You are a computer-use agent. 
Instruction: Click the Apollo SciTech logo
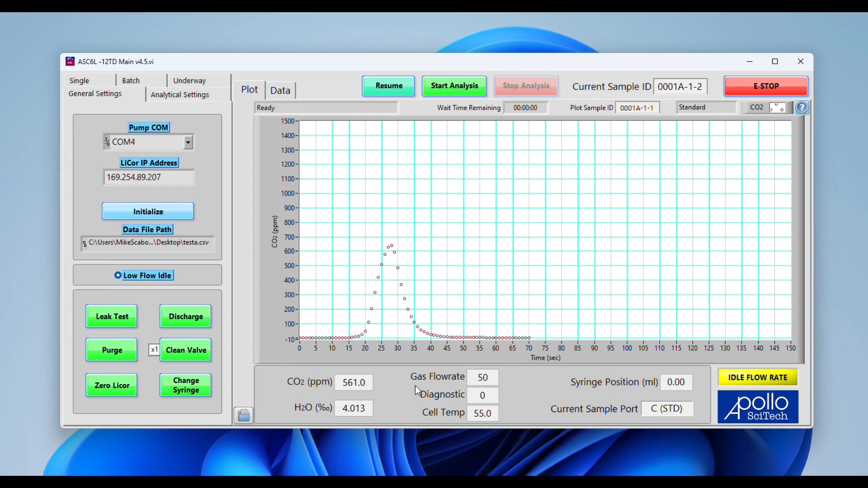[758, 407]
